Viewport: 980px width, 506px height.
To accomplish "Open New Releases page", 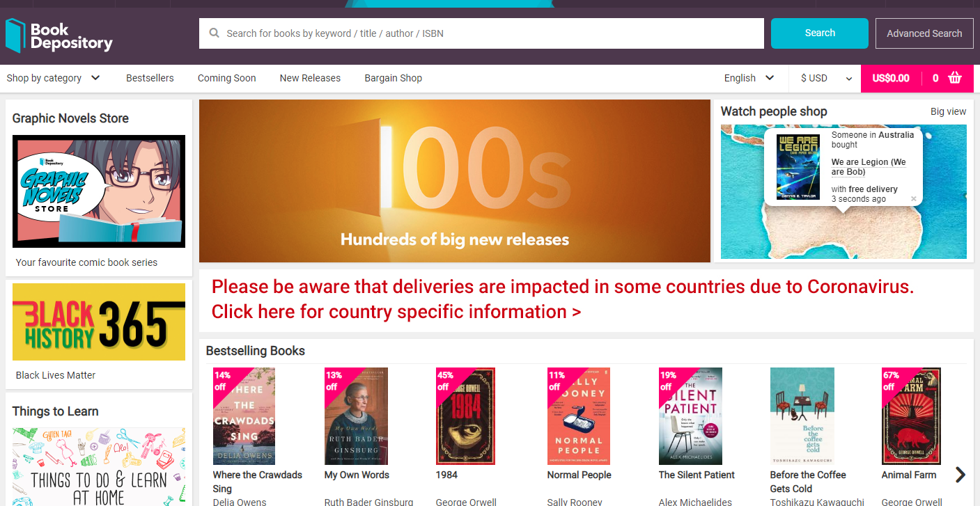I will pyautogui.click(x=310, y=78).
